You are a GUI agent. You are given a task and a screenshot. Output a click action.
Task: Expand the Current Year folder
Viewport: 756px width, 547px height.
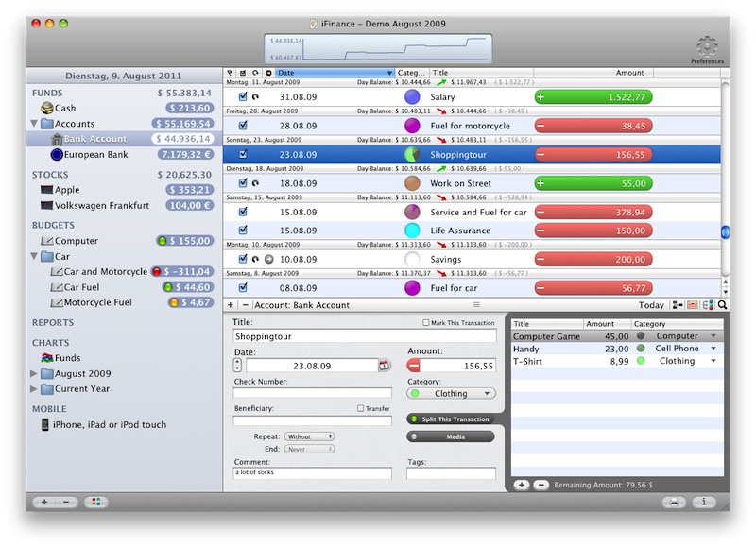click(33, 389)
